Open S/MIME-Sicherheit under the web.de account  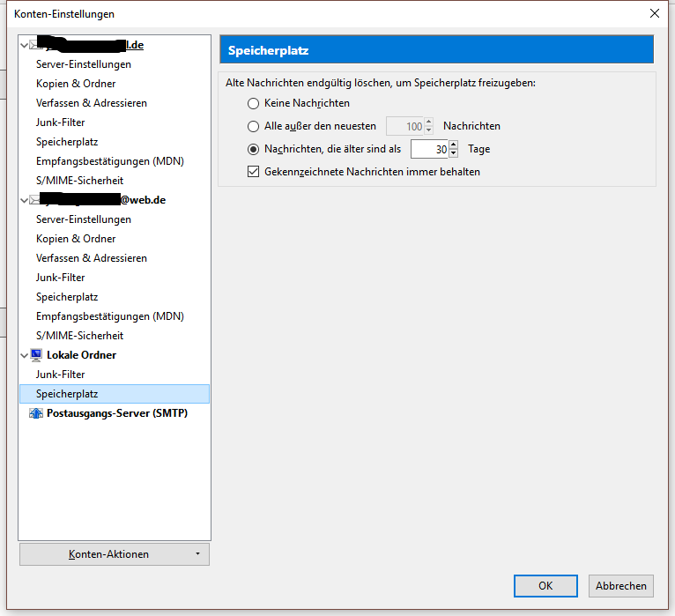pos(79,336)
